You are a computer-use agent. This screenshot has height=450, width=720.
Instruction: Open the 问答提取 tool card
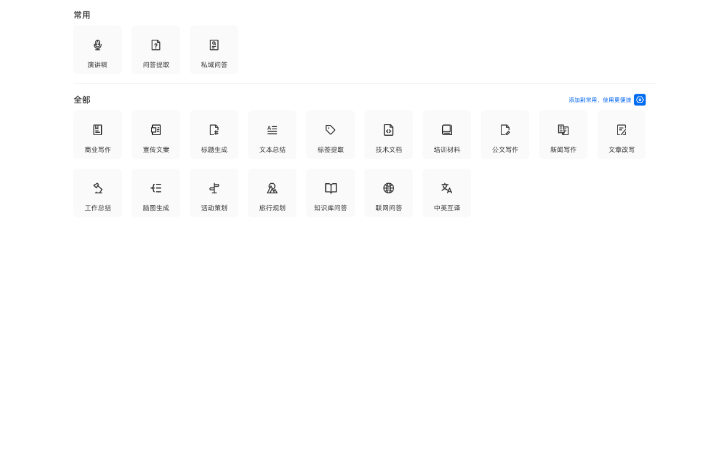pos(156,50)
